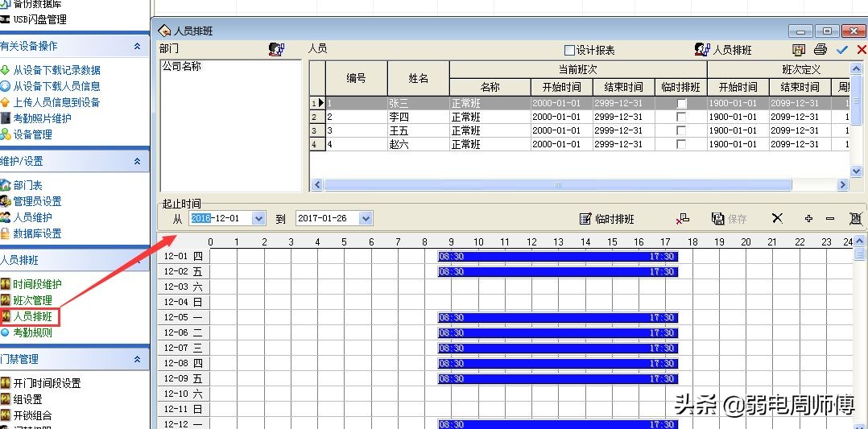Collapse the 有关设备操作 section
868x429 pixels.
coord(137,47)
